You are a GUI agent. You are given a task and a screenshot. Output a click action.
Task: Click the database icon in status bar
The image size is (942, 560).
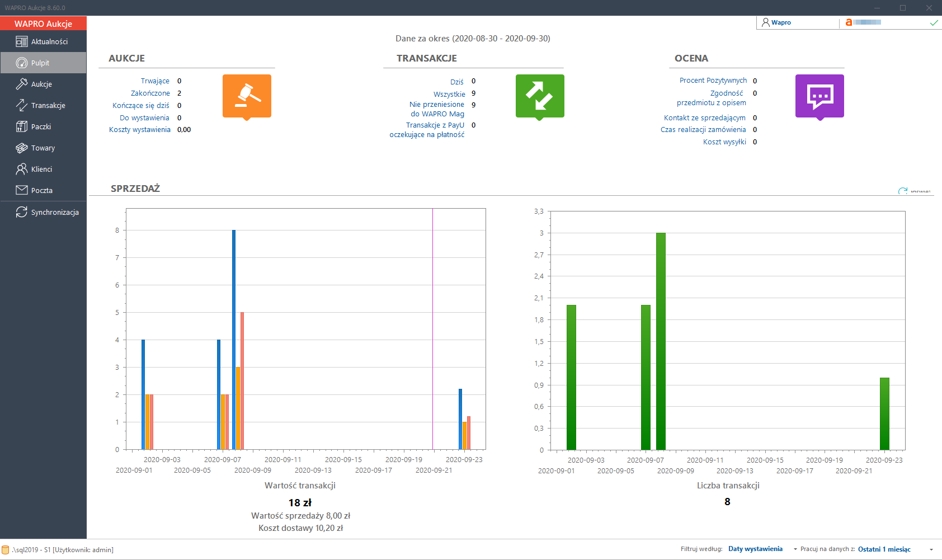[6, 550]
